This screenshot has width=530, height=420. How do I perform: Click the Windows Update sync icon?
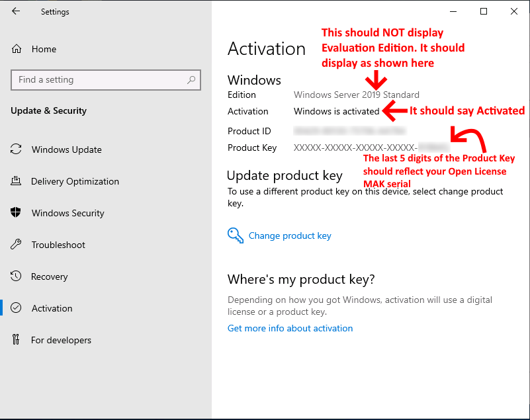click(x=17, y=149)
